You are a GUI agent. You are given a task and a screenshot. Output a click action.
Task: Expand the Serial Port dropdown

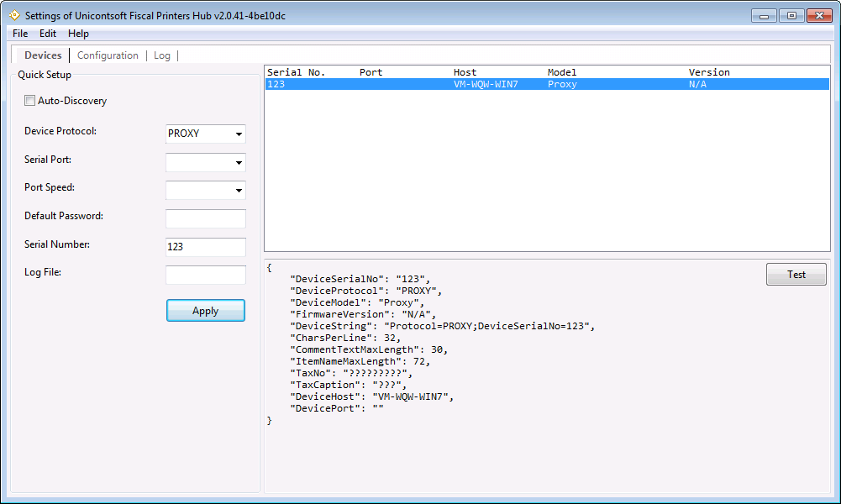click(x=206, y=162)
